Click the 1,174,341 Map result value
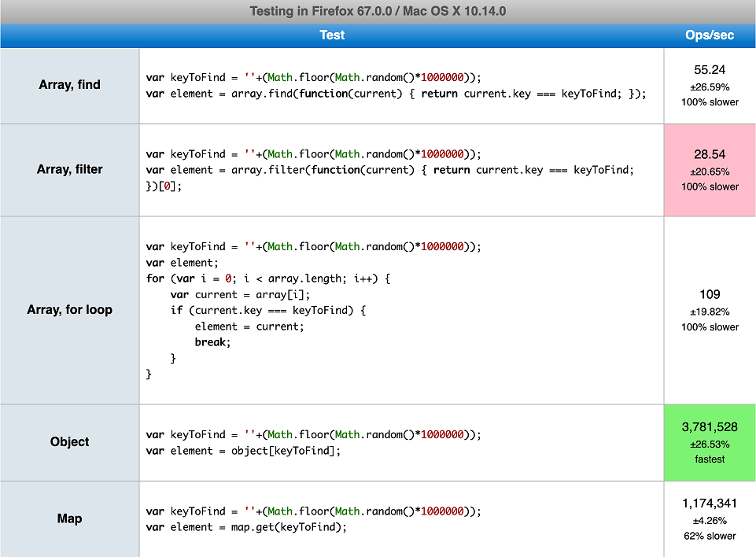 (710, 504)
